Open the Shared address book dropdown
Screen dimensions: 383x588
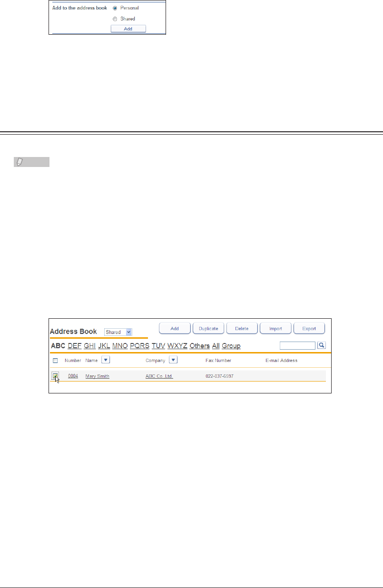(x=118, y=332)
